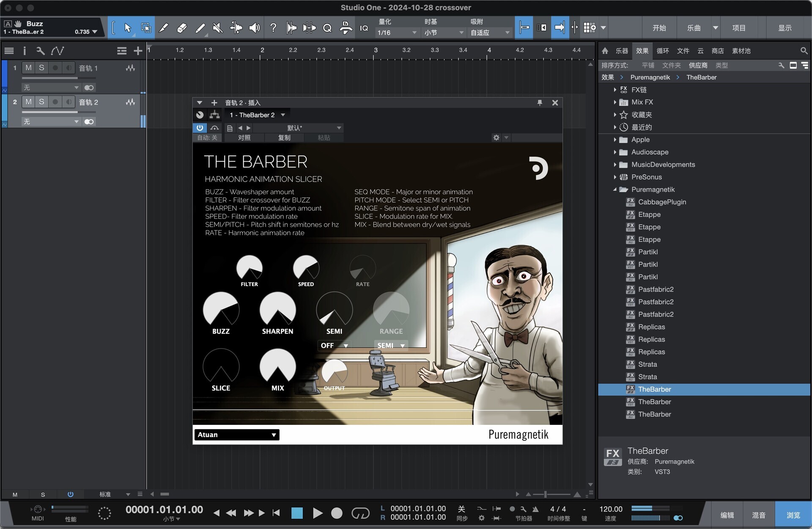Choose the Eraser tool
Image resolution: width=812 pixels, height=529 pixels.
click(x=181, y=28)
